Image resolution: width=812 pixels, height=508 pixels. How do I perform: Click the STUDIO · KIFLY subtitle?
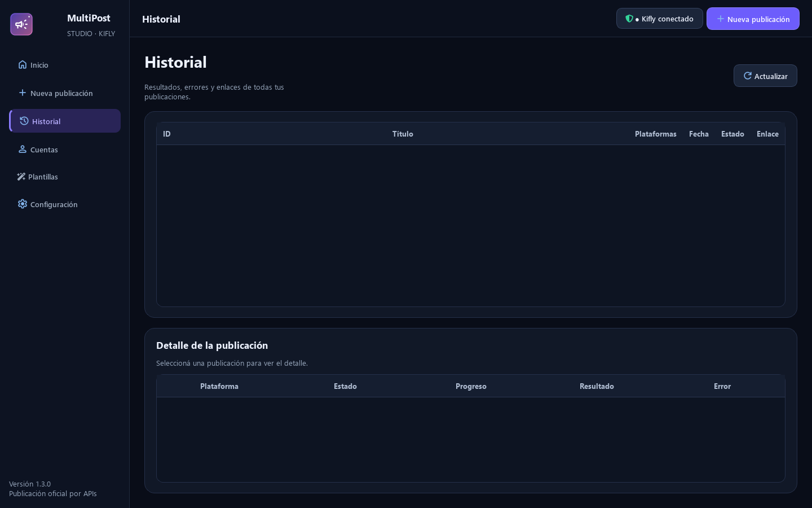coord(91,33)
